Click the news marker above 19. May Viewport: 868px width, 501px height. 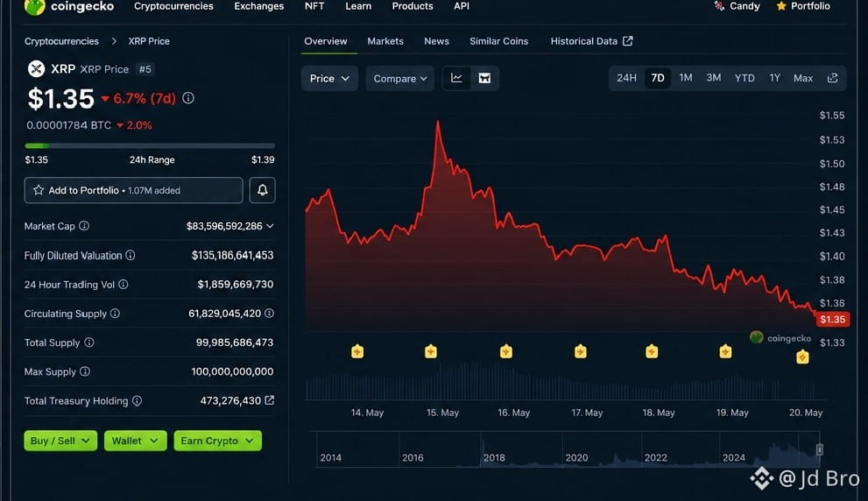[x=725, y=351]
